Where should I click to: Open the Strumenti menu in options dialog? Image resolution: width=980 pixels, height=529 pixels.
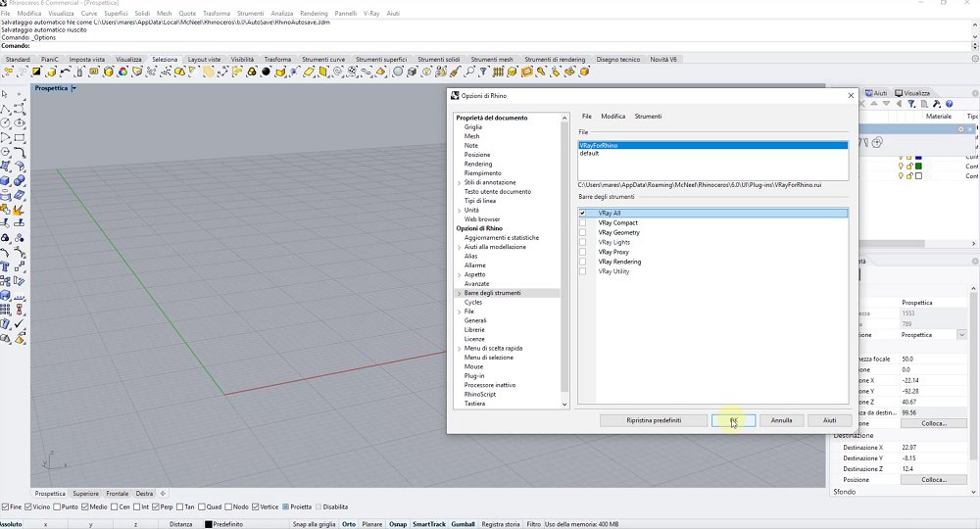(648, 117)
